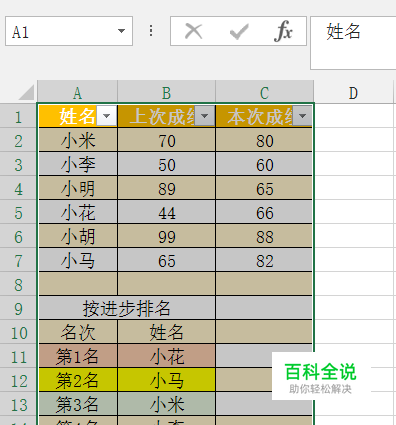Click cell containing 小米 in row 2
Viewport: 396px width, 425px height.
click(x=78, y=141)
